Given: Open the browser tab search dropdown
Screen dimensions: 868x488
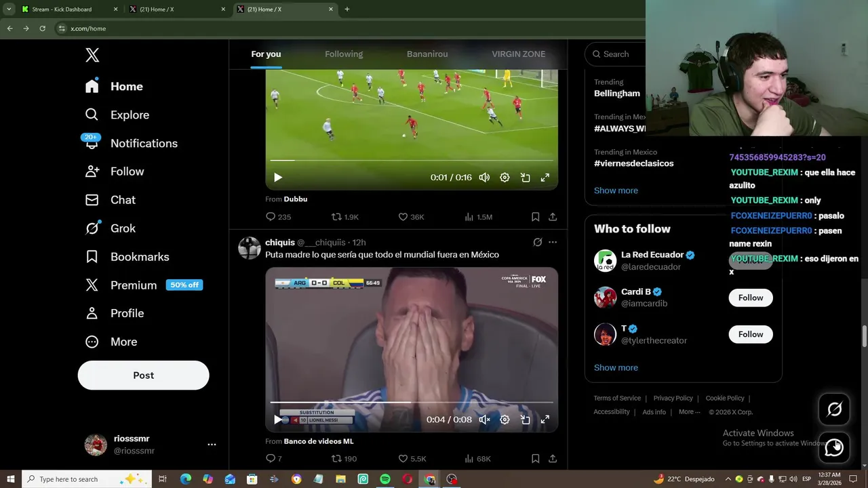Looking at the screenshot, I should [x=9, y=9].
